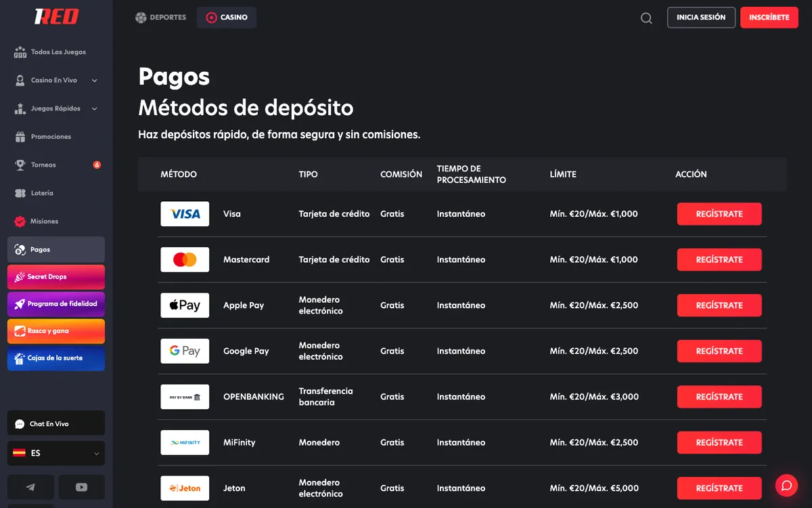The image size is (812, 508).
Task: Open the Programa de fidelidad banner
Action: pos(56,304)
